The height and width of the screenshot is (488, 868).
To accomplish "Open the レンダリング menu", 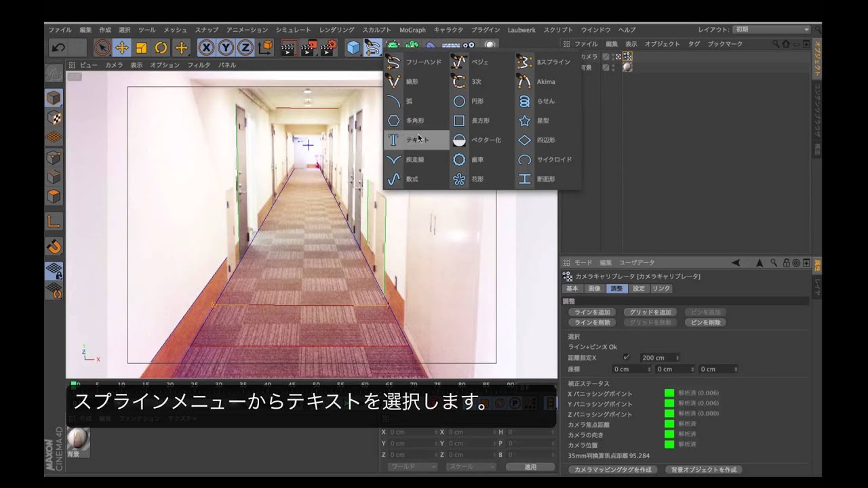I will click(x=337, y=30).
